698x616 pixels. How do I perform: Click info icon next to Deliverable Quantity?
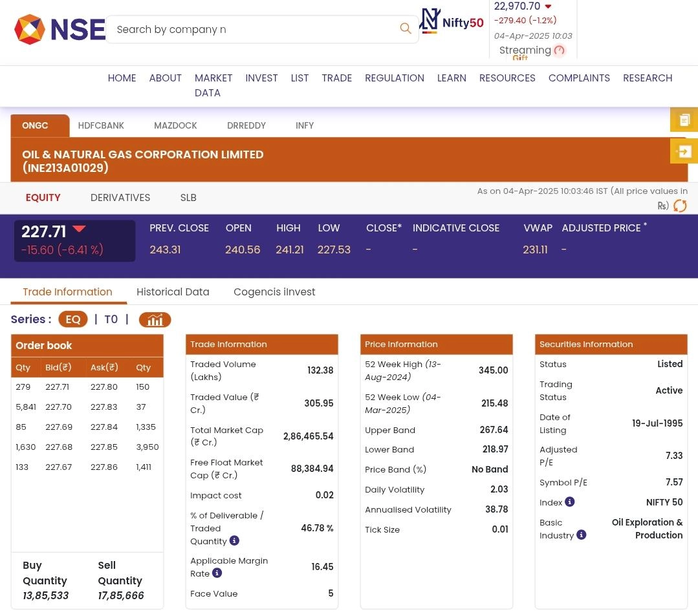click(x=234, y=540)
